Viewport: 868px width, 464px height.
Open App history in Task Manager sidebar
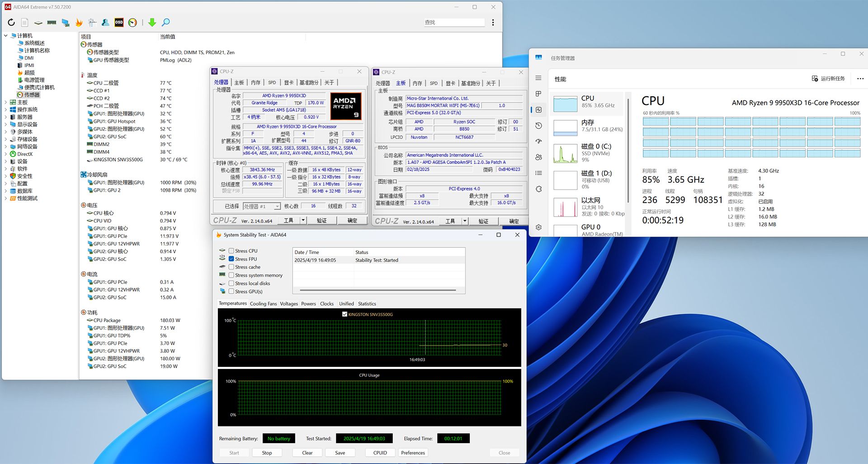click(x=538, y=126)
